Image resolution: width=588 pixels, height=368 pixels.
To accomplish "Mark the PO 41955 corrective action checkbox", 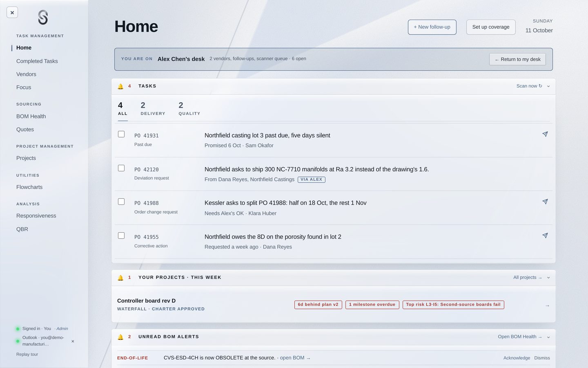I will click(x=121, y=236).
